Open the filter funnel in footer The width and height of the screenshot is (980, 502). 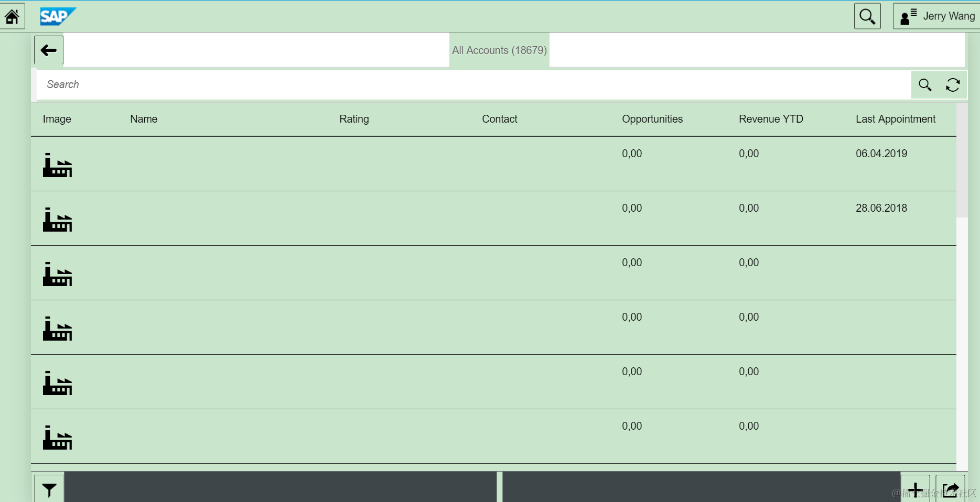[x=49, y=489]
